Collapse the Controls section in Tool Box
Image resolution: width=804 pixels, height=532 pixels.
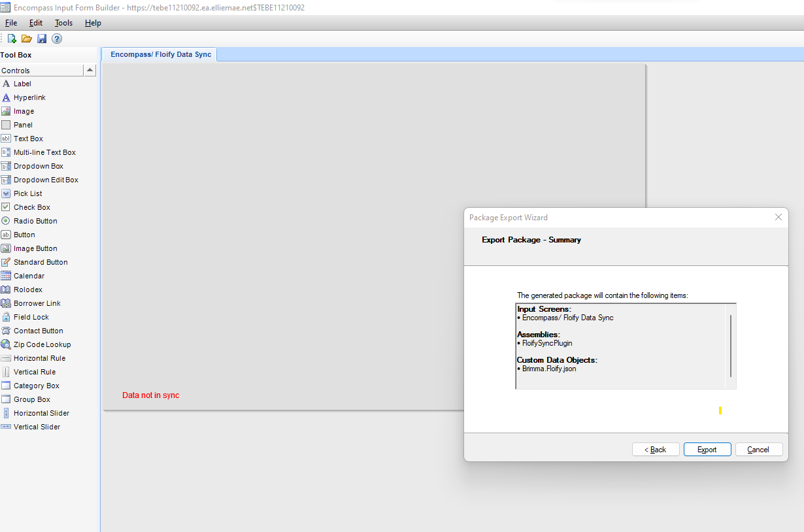(x=89, y=70)
